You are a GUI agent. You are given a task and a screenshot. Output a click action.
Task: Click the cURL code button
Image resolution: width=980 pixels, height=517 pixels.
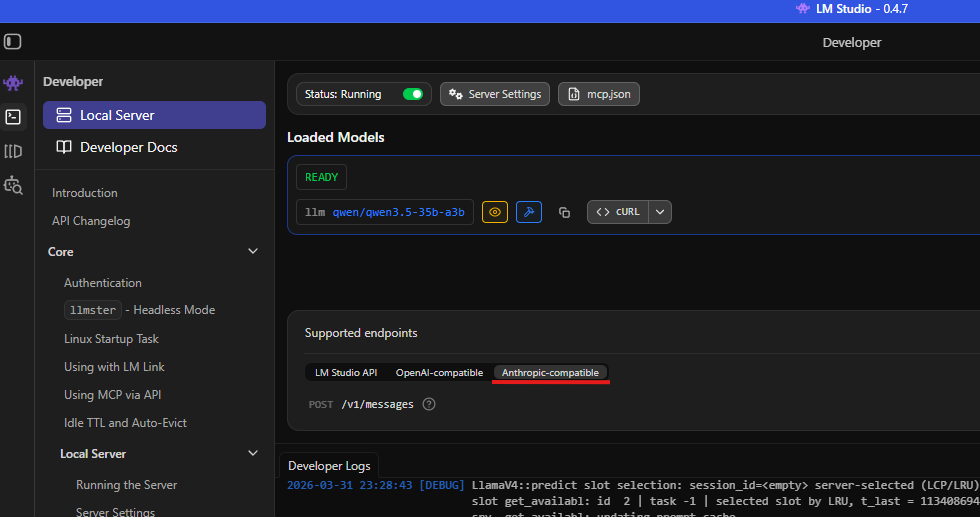(x=618, y=212)
